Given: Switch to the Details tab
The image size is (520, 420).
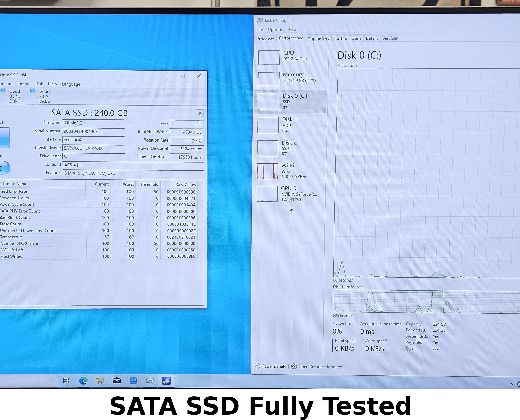Looking at the screenshot, I should point(372,38).
